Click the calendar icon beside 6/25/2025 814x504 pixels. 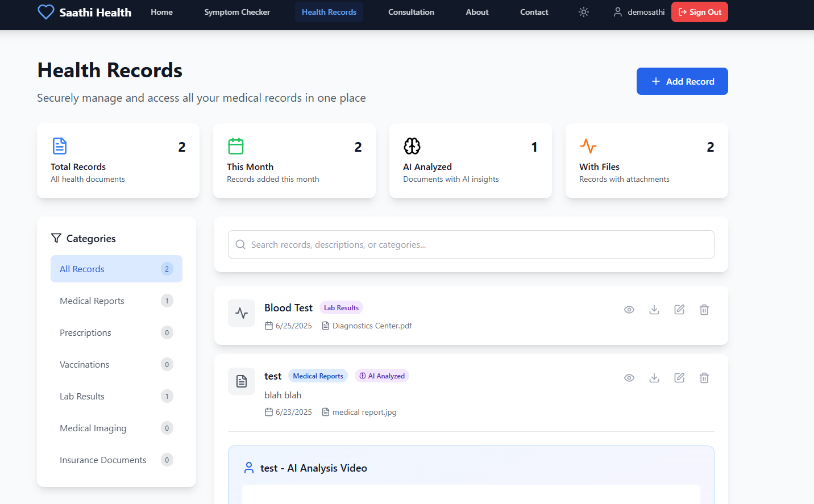pos(269,326)
